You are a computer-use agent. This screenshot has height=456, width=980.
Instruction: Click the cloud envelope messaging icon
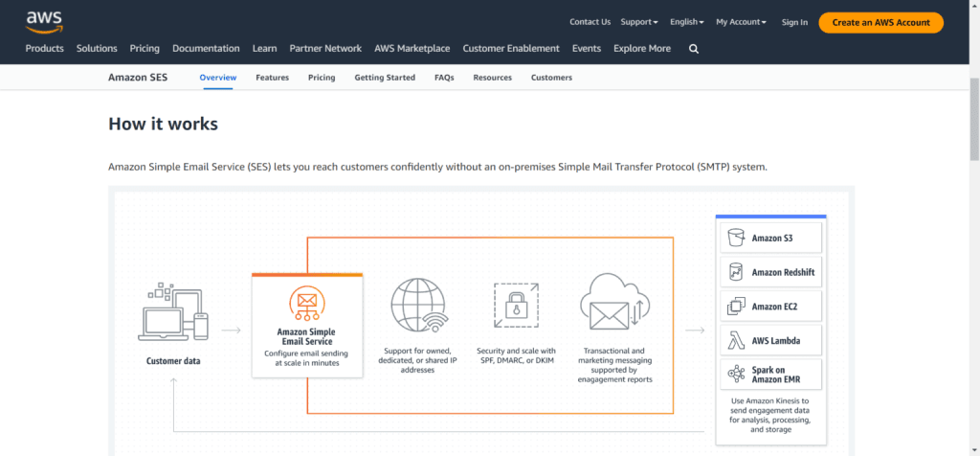(615, 304)
